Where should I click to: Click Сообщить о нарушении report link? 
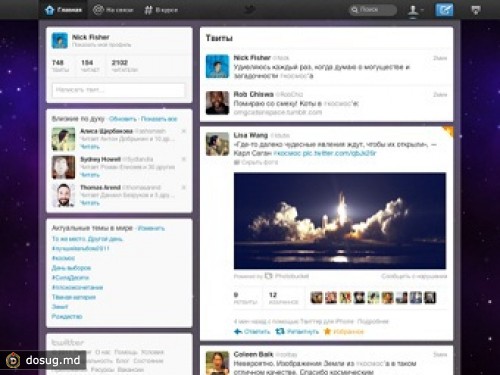(x=414, y=276)
